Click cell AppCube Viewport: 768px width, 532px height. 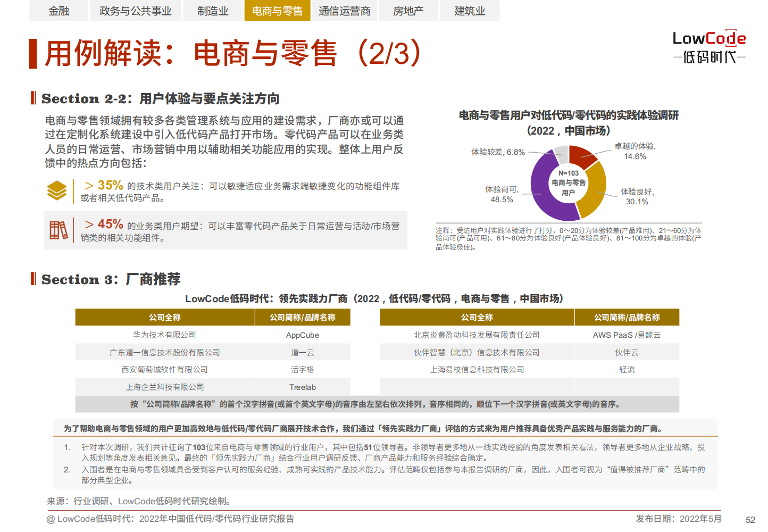303,335
